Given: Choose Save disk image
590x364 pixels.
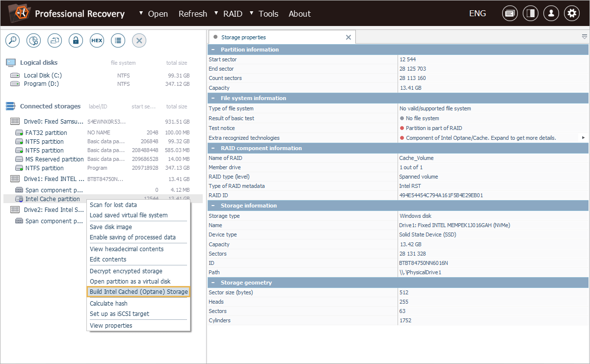Looking at the screenshot, I should coord(138,227).
